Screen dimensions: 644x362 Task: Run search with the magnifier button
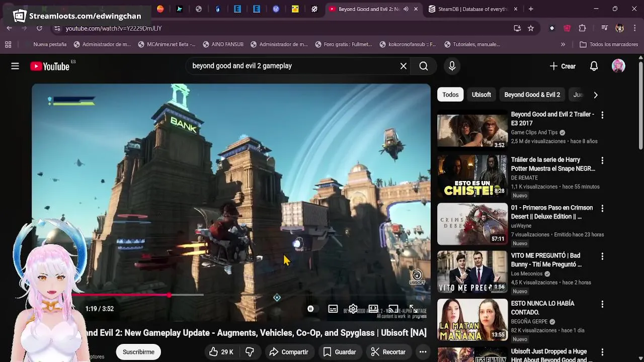[424, 66]
